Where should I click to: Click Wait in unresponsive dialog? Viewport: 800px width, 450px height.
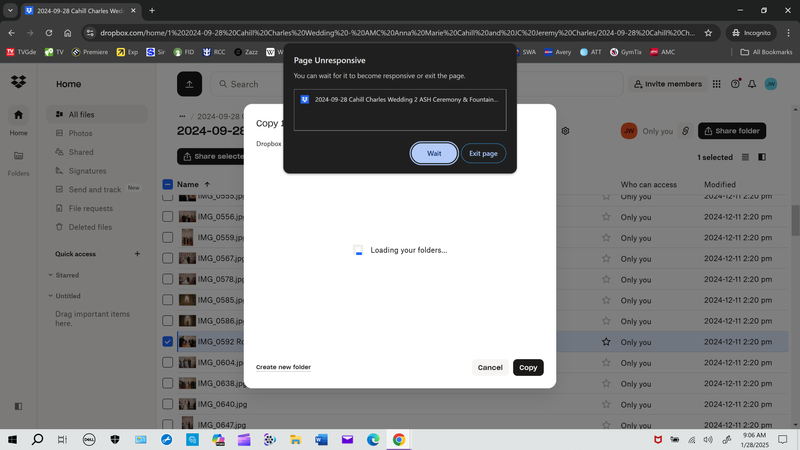tap(434, 154)
